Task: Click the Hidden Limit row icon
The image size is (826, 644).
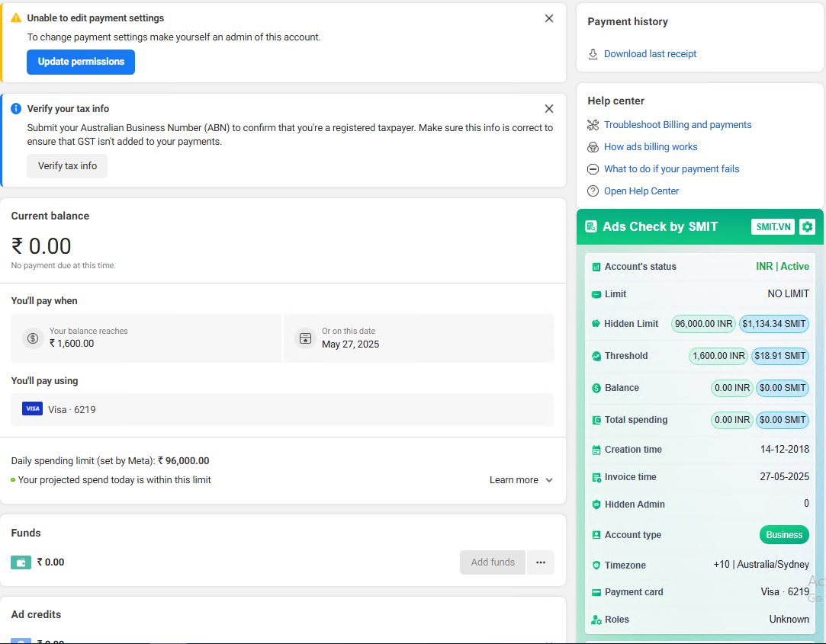Action: pos(596,324)
